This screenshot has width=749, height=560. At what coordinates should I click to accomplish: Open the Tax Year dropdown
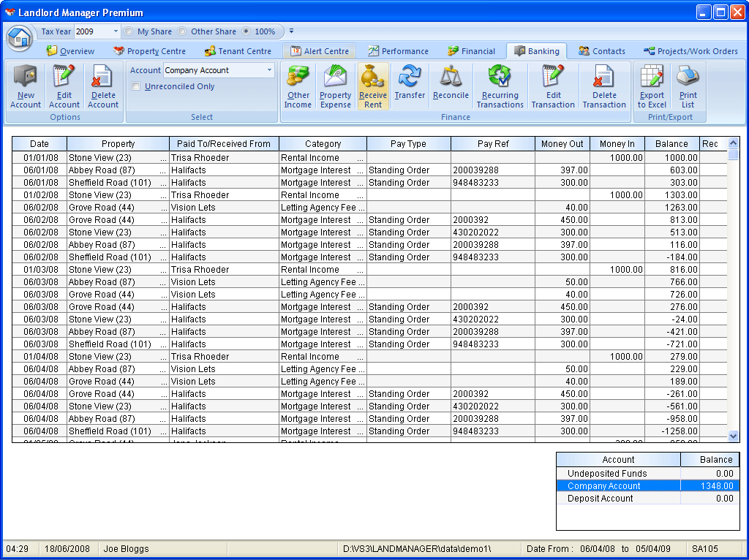(x=117, y=31)
